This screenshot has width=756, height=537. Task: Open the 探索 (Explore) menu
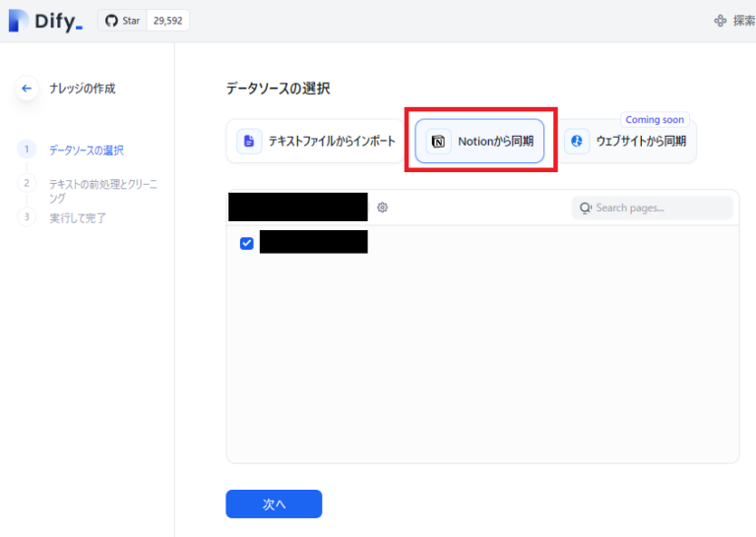click(x=734, y=21)
